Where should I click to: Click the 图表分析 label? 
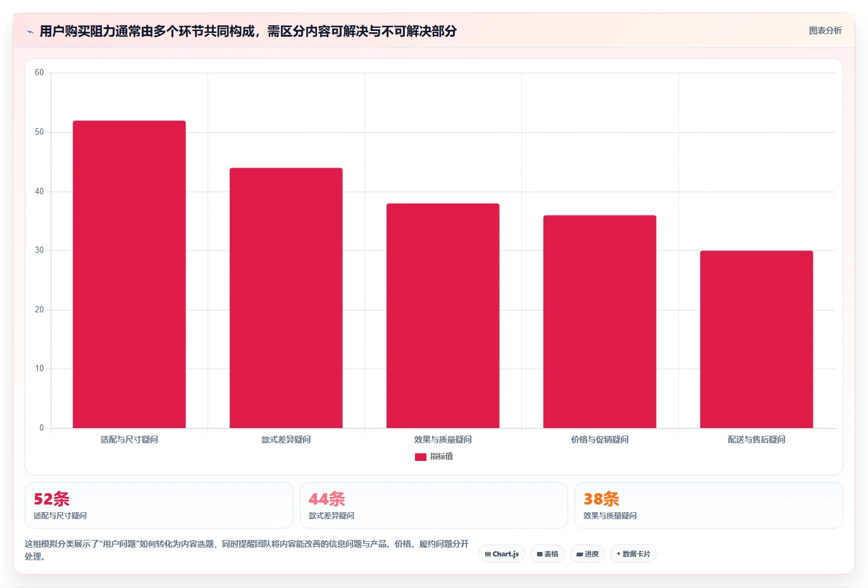pyautogui.click(x=825, y=30)
